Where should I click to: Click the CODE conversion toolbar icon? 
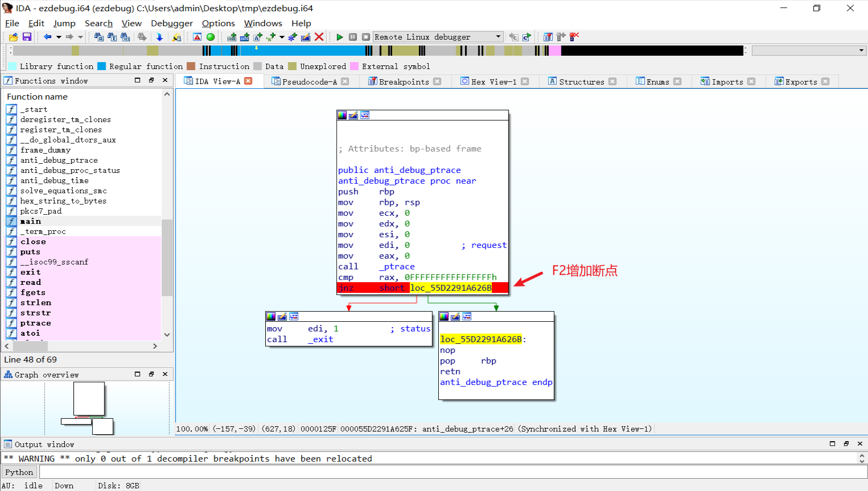click(x=231, y=37)
